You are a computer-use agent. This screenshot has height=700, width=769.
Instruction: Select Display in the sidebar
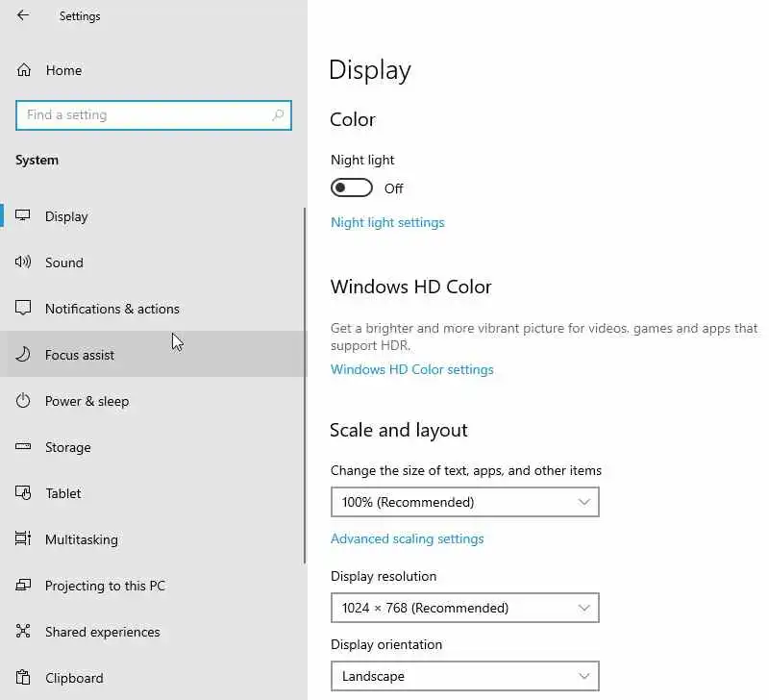[x=152, y=215]
